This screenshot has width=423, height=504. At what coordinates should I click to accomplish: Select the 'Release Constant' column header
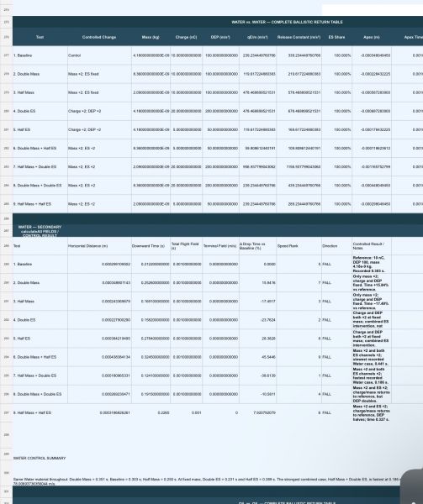tap(299, 37)
